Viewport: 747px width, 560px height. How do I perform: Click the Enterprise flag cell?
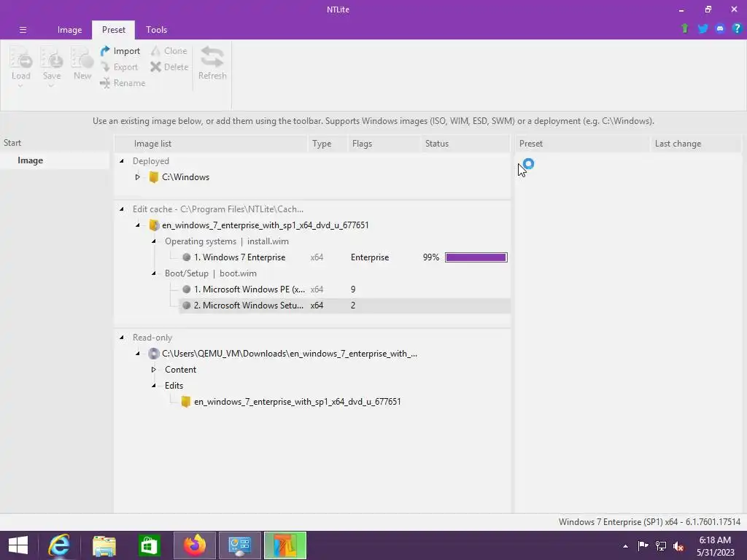[x=370, y=257]
